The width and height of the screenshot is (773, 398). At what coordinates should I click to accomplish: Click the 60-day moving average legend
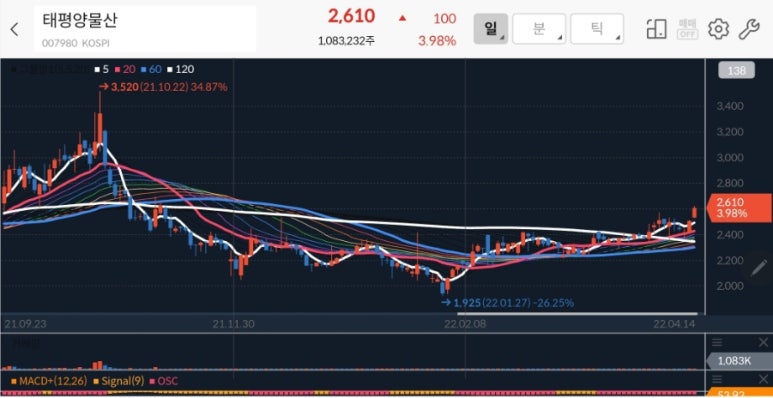point(151,70)
